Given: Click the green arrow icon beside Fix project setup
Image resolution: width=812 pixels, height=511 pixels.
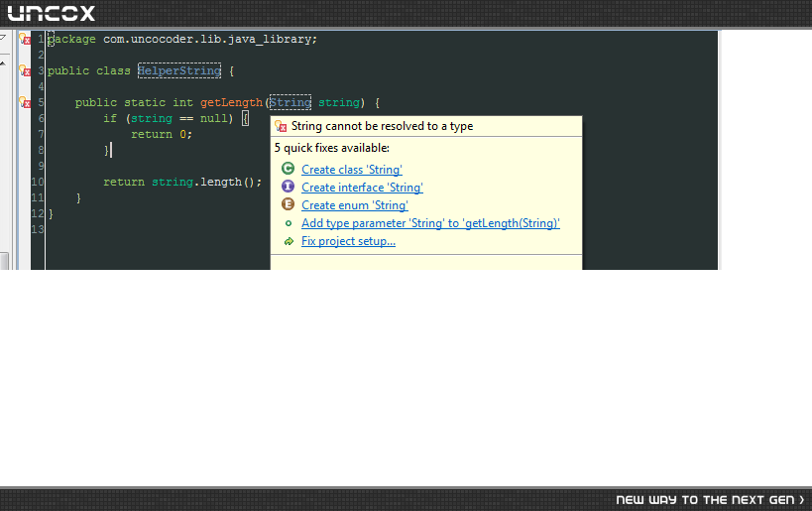Looking at the screenshot, I should (x=289, y=241).
